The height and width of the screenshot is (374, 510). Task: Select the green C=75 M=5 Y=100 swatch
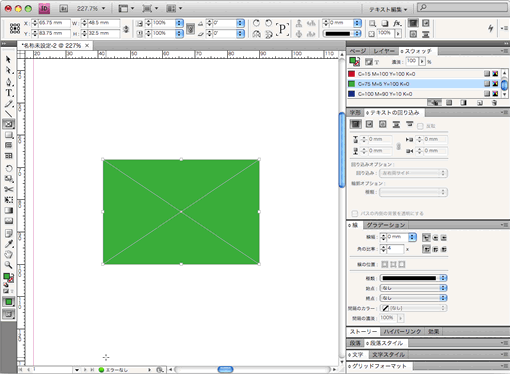pyautogui.click(x=423, y=84)
